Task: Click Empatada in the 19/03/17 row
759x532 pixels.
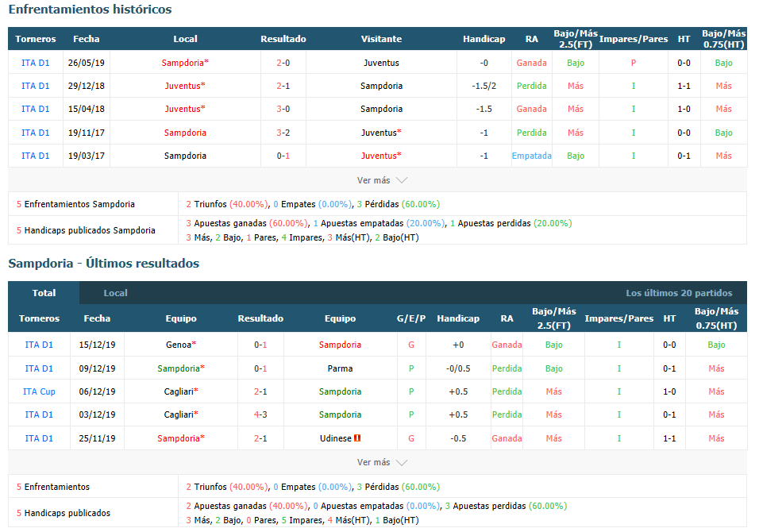Action: [531, 156]
